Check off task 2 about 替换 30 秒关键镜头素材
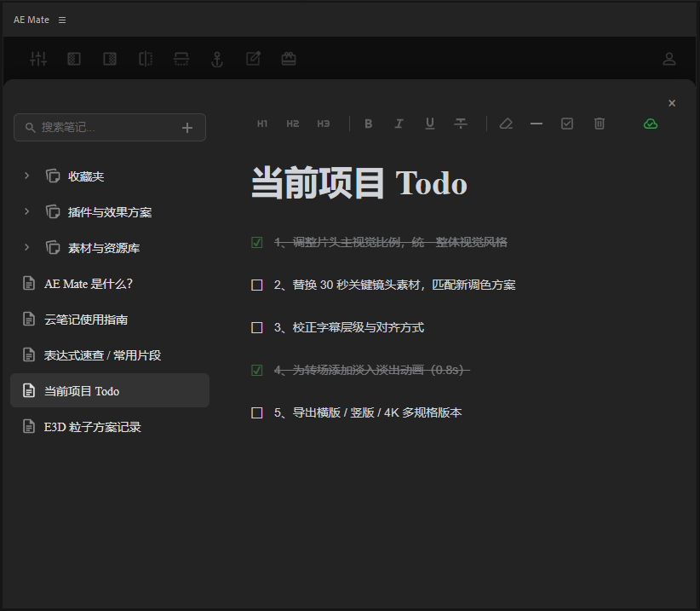This screenshot has height=611, width=700. click(256, 285)
